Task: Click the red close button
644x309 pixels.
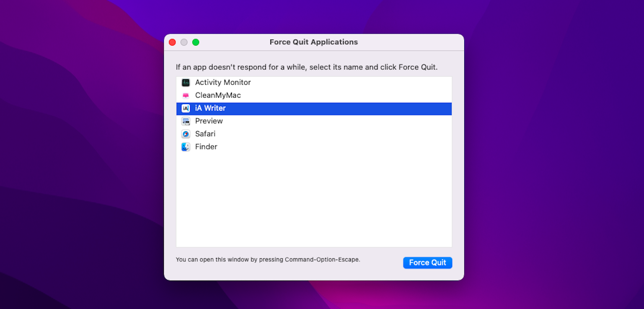Action: tap(172, 42)
